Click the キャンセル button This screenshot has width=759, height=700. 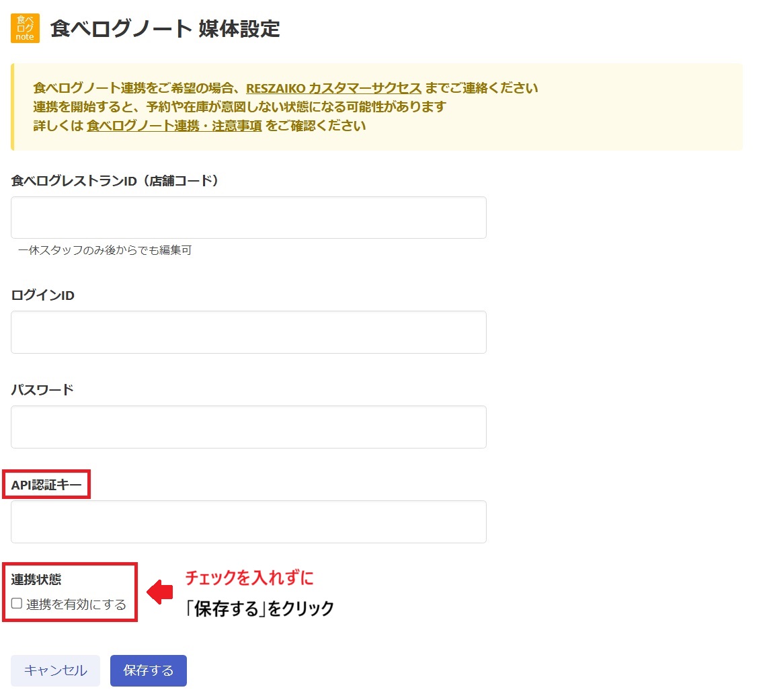point(54,670)
